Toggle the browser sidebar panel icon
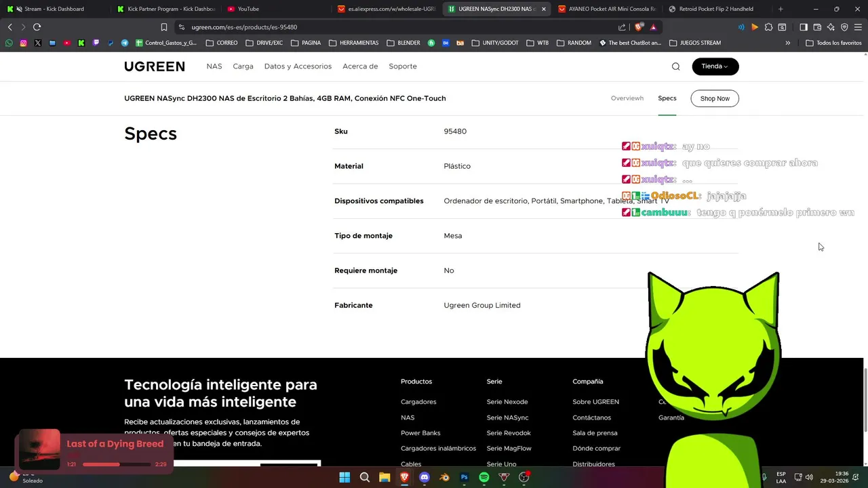The height and width of the screenshot is (488, 868). point(804,27)
